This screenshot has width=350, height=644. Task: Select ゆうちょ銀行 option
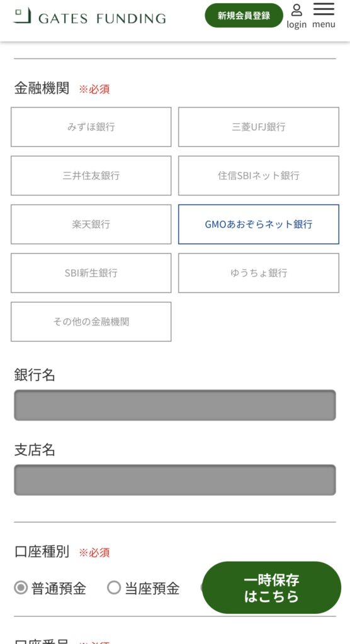point(259,273)
